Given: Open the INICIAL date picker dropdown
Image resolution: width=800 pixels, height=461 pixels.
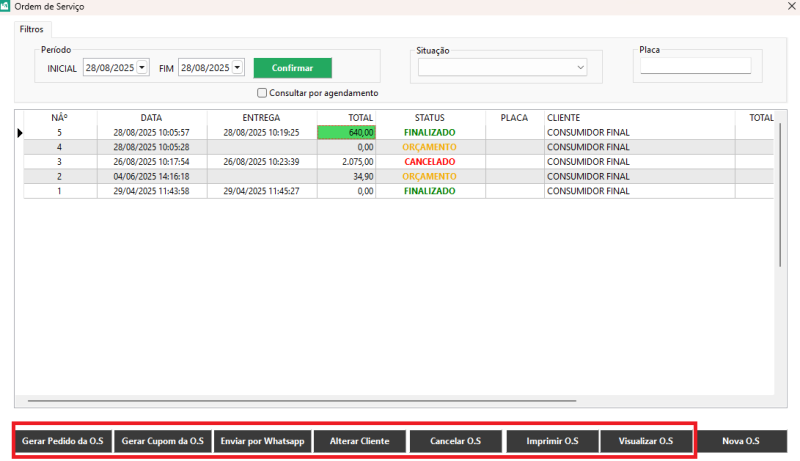Looking at the screenshot, I should click(x=142, y=67).
